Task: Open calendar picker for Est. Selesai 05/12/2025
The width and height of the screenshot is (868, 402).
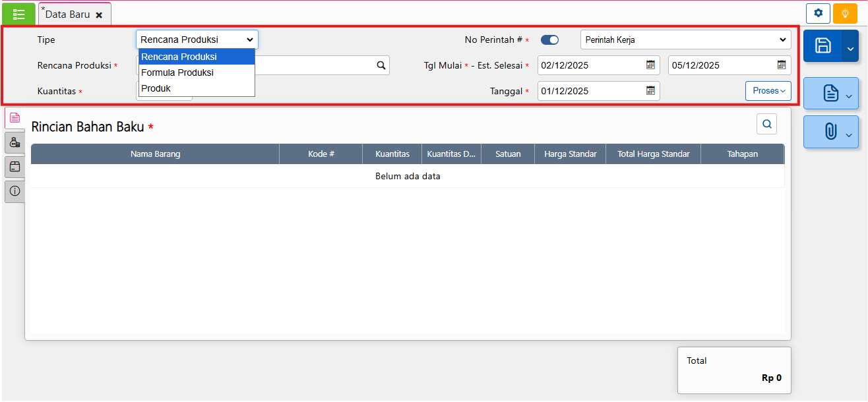Action: (781, 65)
